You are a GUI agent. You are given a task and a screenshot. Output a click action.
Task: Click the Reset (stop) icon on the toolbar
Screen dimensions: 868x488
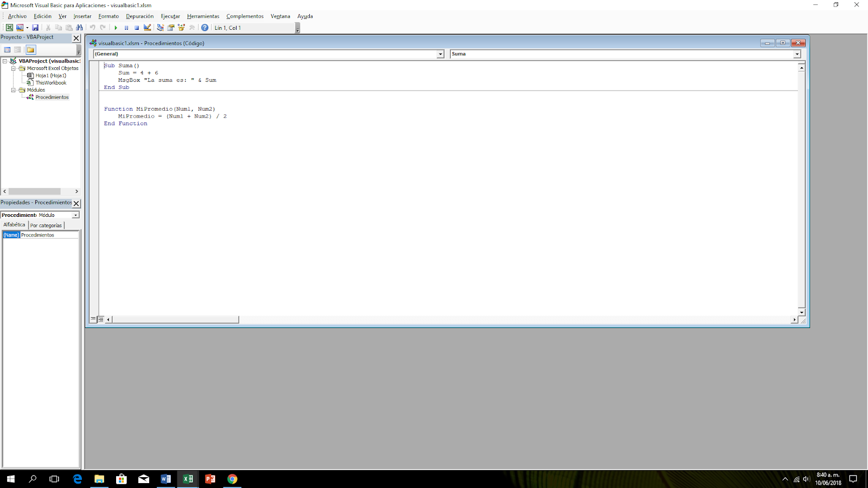pos(136,27)
